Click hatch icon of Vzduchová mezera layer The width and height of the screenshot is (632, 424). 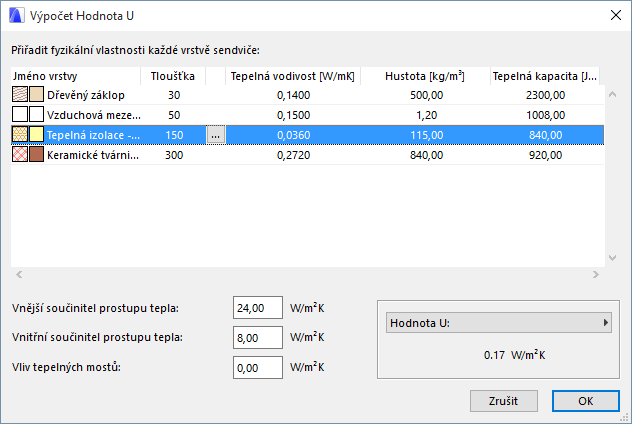[19, 115]
